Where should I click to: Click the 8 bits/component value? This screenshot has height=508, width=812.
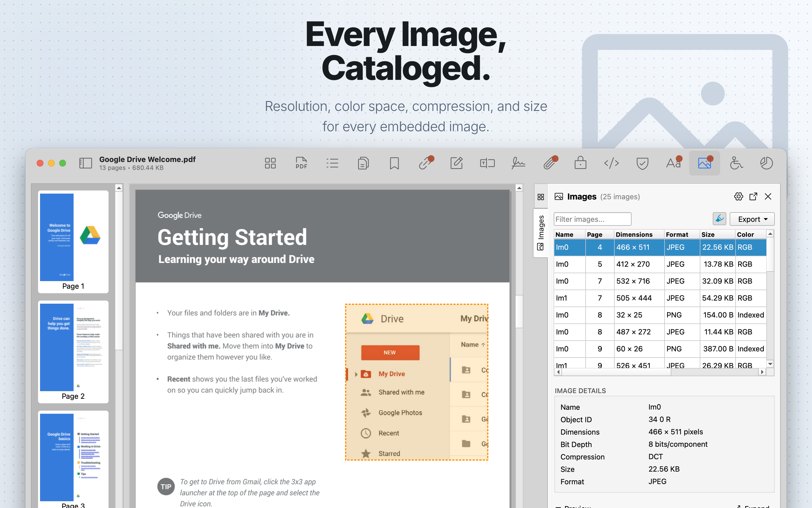click(x=678, y=444)
